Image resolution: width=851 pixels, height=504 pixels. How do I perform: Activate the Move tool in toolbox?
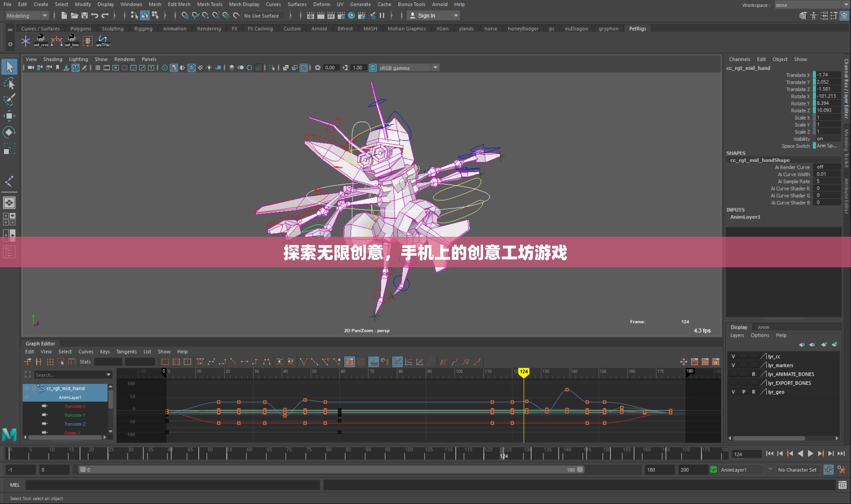(9, 116)
